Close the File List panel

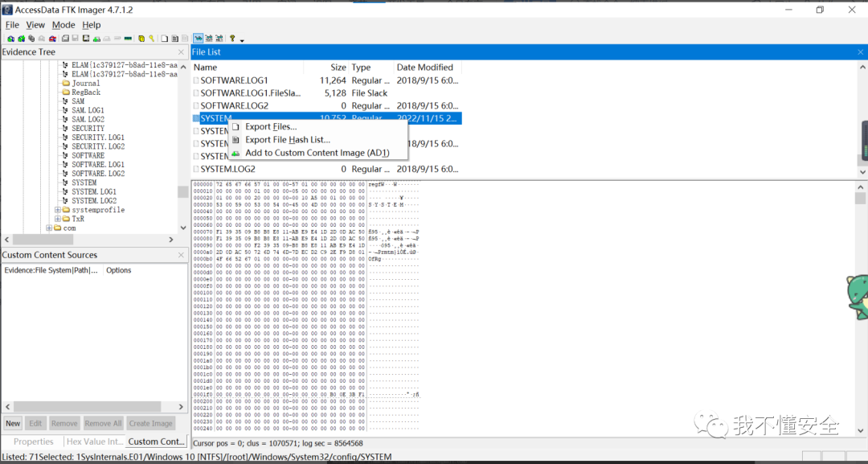coord(860,52)
